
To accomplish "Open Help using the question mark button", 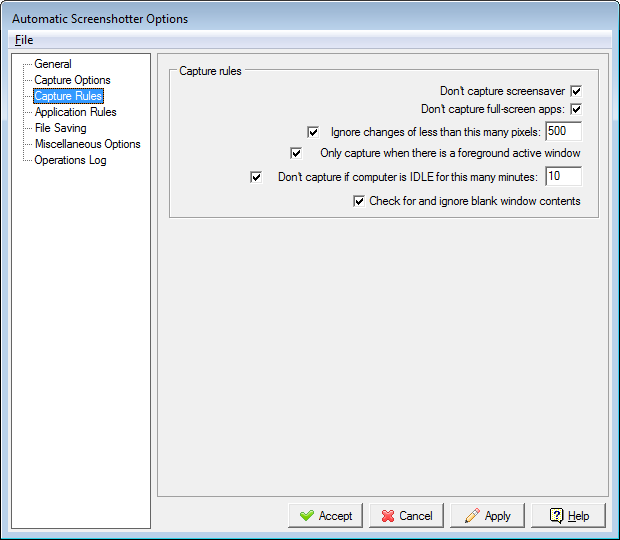I will click(x=568, y=516).
